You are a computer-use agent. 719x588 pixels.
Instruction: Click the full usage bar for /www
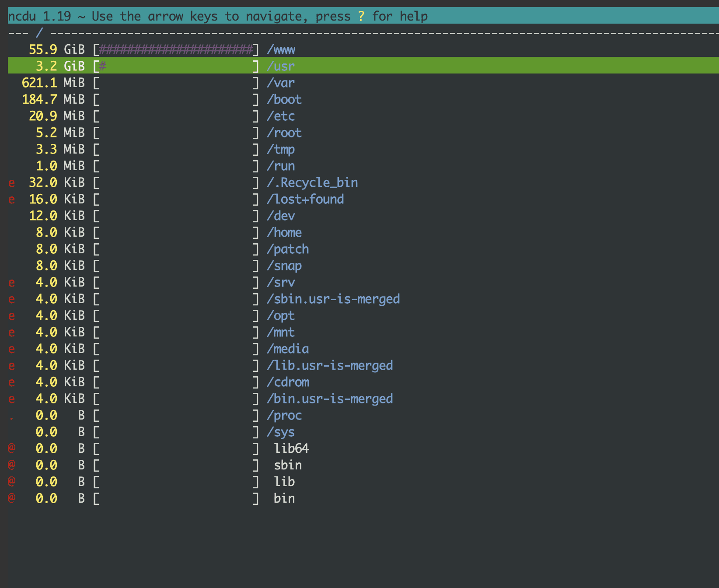pyautogui.click(x=176, y=50)
